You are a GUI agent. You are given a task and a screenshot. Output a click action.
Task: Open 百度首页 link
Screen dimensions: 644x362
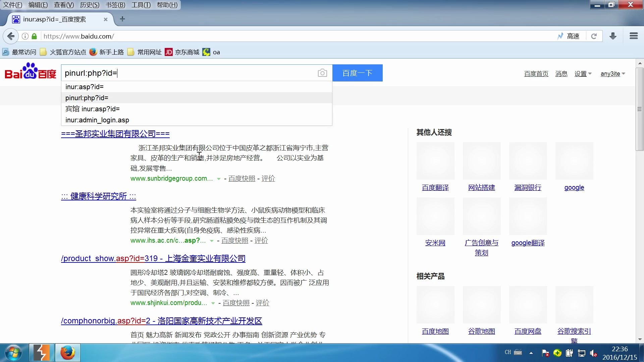pos(536,74)
